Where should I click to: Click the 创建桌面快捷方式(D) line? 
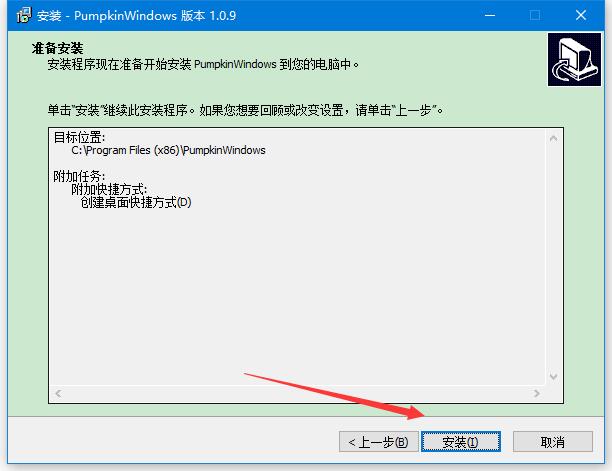pos(136,203)
